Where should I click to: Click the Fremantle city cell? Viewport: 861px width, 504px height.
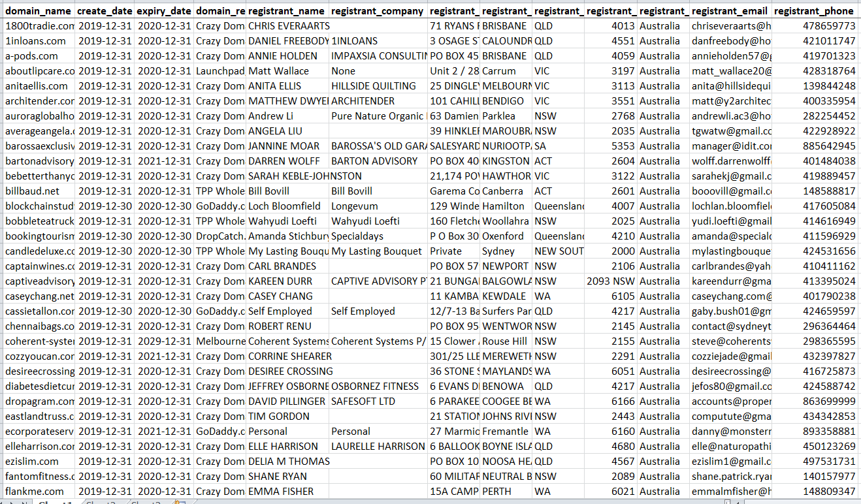click(506, 432)
